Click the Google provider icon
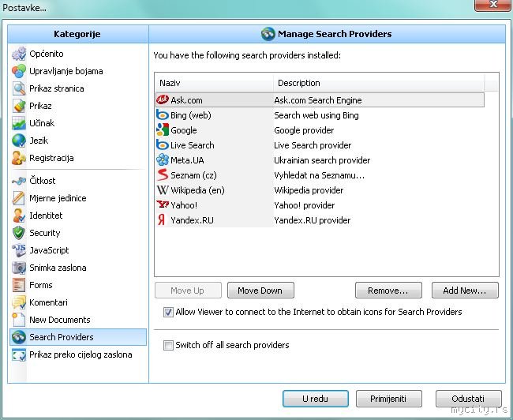Viewport: 513px width, 420px height. click(163, 130)
